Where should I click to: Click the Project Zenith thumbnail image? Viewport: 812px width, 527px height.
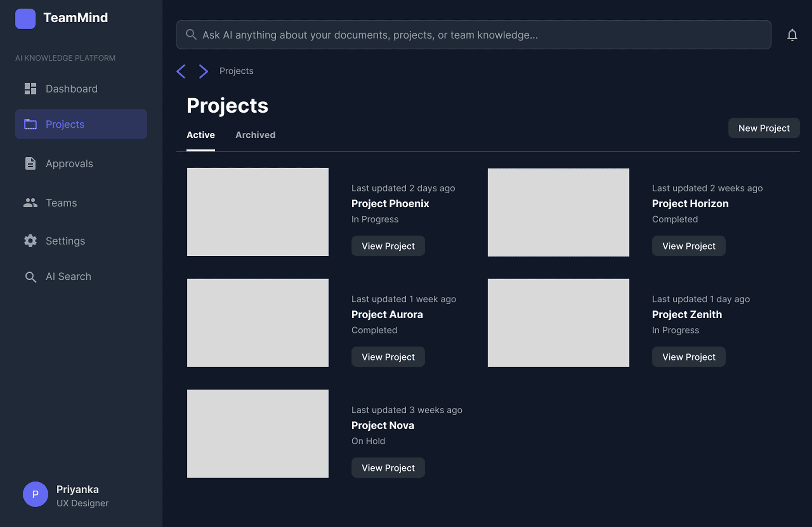pos(558,323)
